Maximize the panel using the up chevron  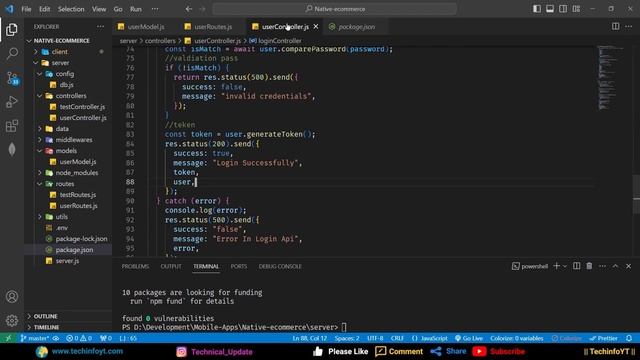coord(615,266)
